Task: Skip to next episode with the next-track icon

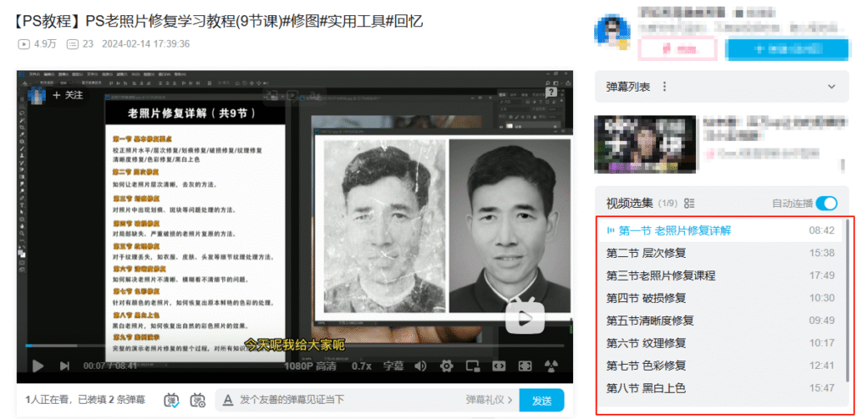Action: pos(64,366)
